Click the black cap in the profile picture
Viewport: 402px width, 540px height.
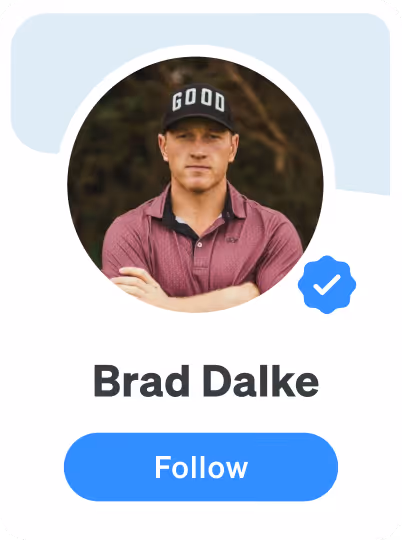point(199,107)
